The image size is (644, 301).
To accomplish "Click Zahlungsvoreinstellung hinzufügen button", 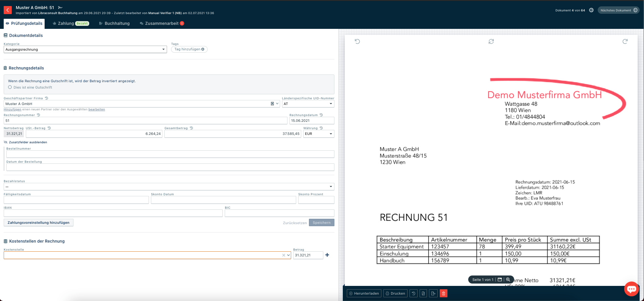I will (x=39, y=223).
